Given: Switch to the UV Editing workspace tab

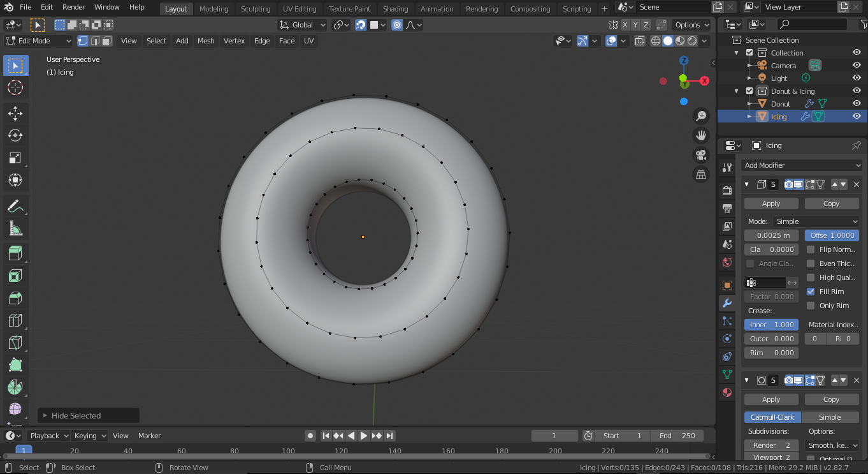Looking at the screenshot, I should click(300, 9).
